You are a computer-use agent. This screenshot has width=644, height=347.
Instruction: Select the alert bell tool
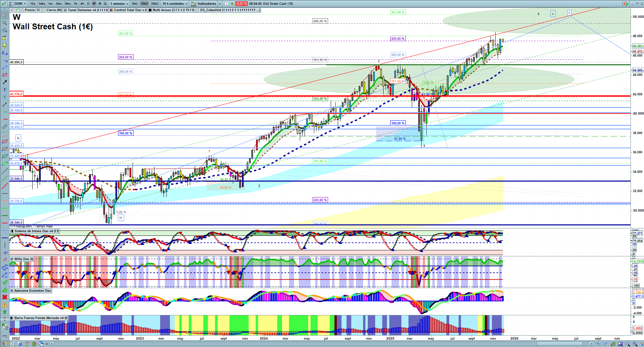pos(5,45)
